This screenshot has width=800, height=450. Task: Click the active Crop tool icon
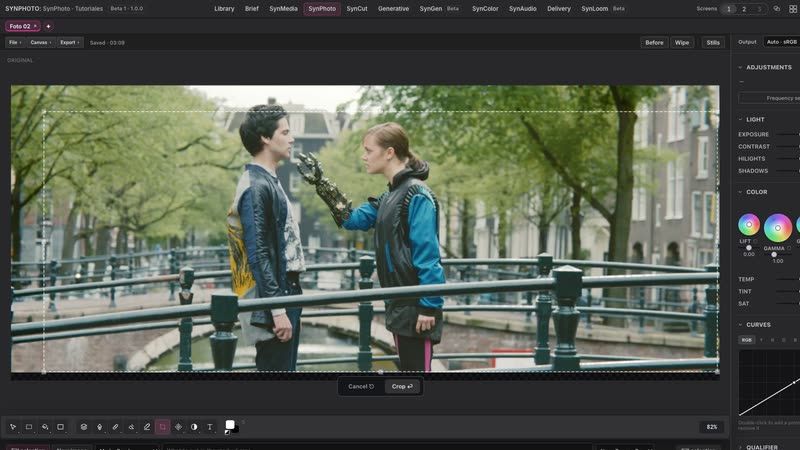coord(163,427)
